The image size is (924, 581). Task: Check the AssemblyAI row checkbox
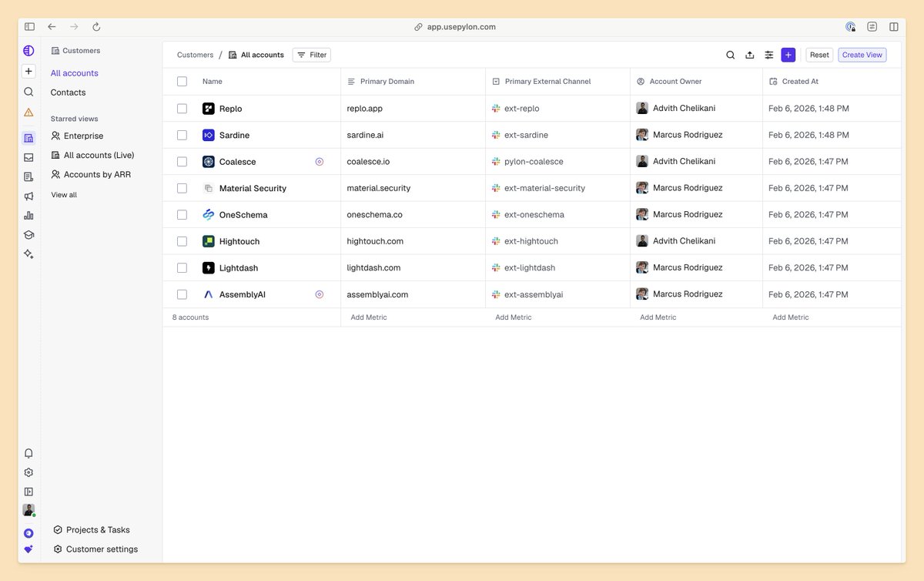[x=182, y=294]
